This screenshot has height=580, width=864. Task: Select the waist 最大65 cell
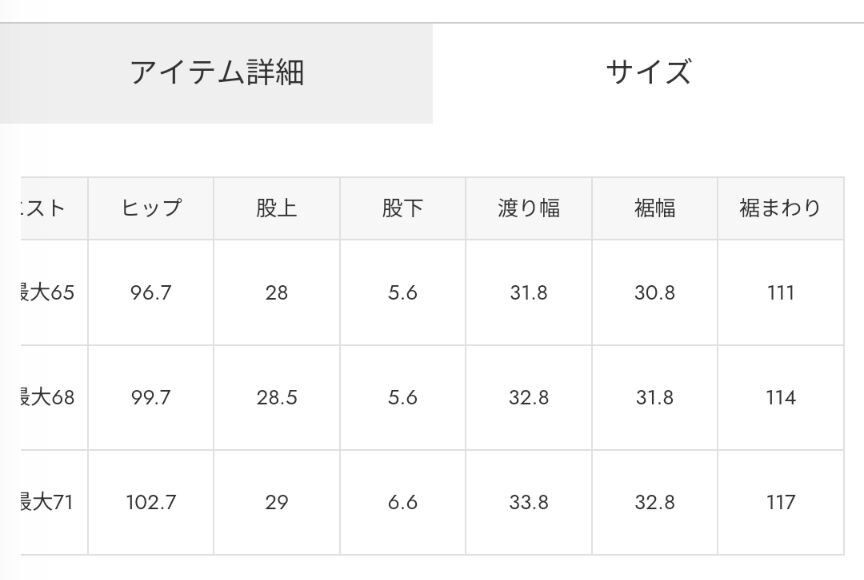point(49,293)
